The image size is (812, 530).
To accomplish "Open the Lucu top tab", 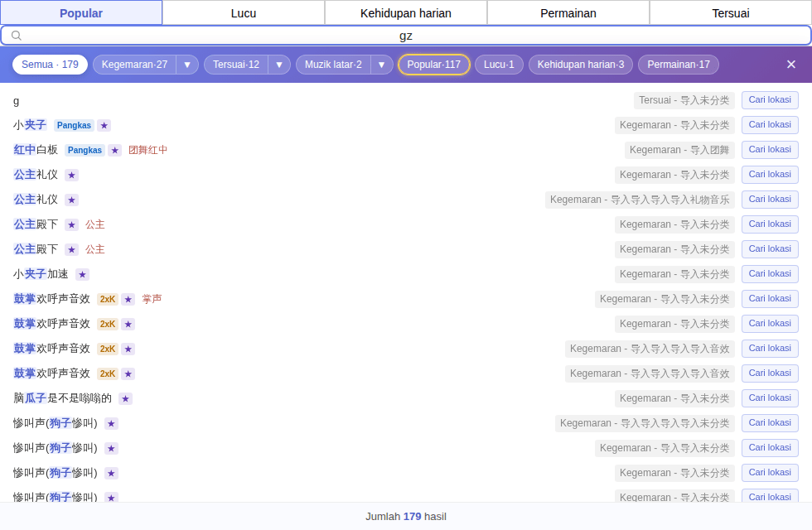I will [x=244, y=13].
